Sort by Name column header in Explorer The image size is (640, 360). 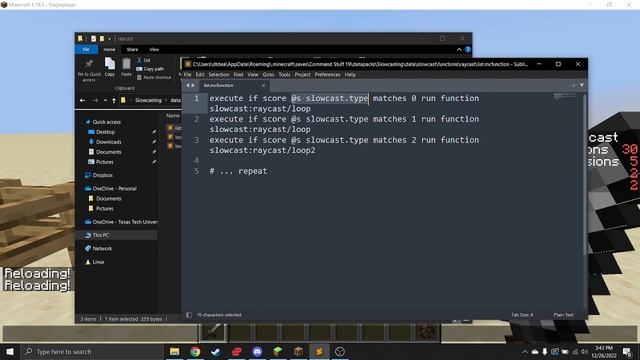[x=173, y=116]
